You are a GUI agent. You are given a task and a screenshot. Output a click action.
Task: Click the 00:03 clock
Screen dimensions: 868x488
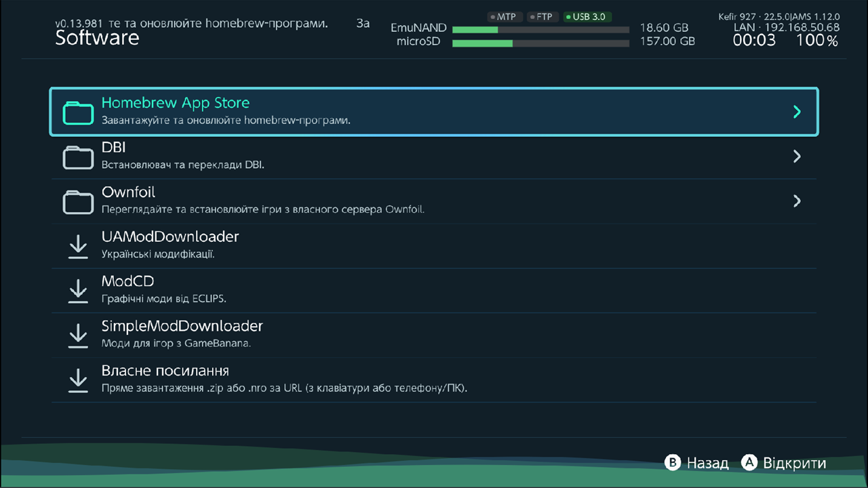pyautogui.click(x=754, y=41)
